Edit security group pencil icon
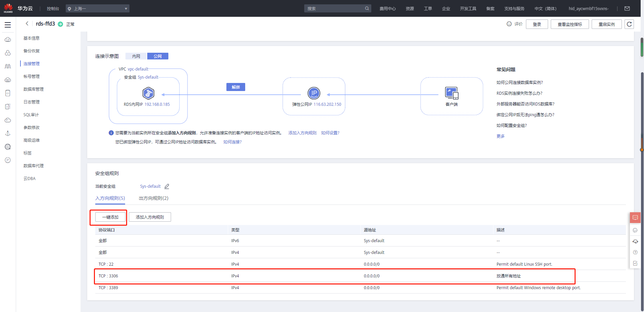The height and width of the screenshot is (312, 644). point(167,186)
